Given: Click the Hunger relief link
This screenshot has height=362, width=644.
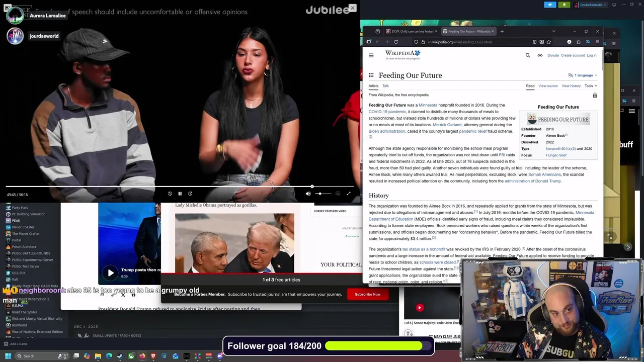Looking at the screenshot, I should (556, 155).
